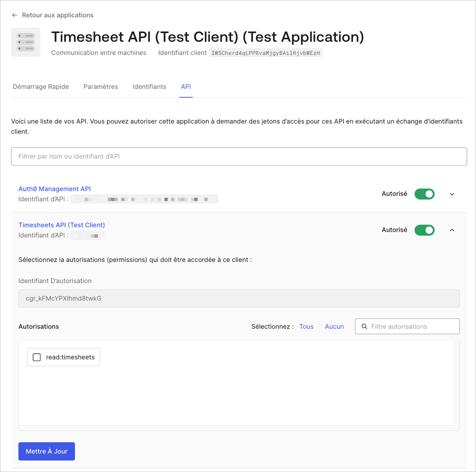Click the client ID IW5Cherd4qLPPRvaMjgyBAilRjvbWEzH

point(266,53)
